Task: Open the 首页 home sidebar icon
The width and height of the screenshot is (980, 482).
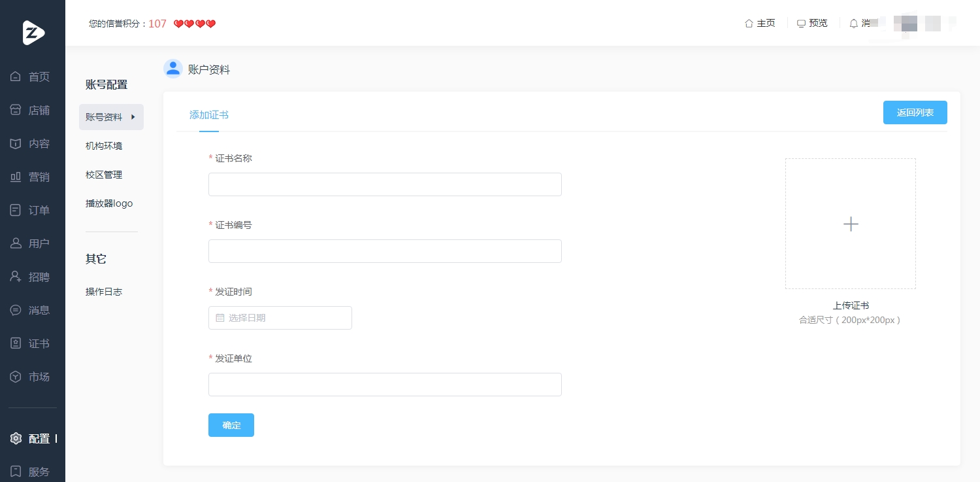Action: [x=16, y=77]
